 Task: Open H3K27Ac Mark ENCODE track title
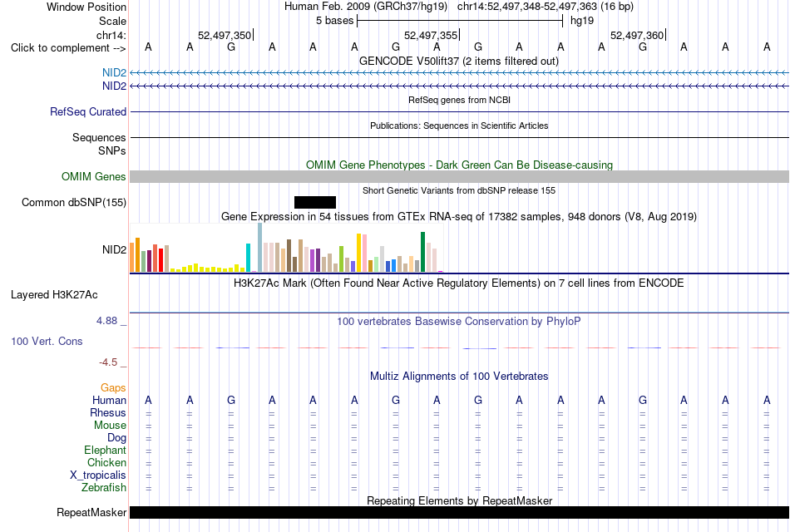coord(458,283)
